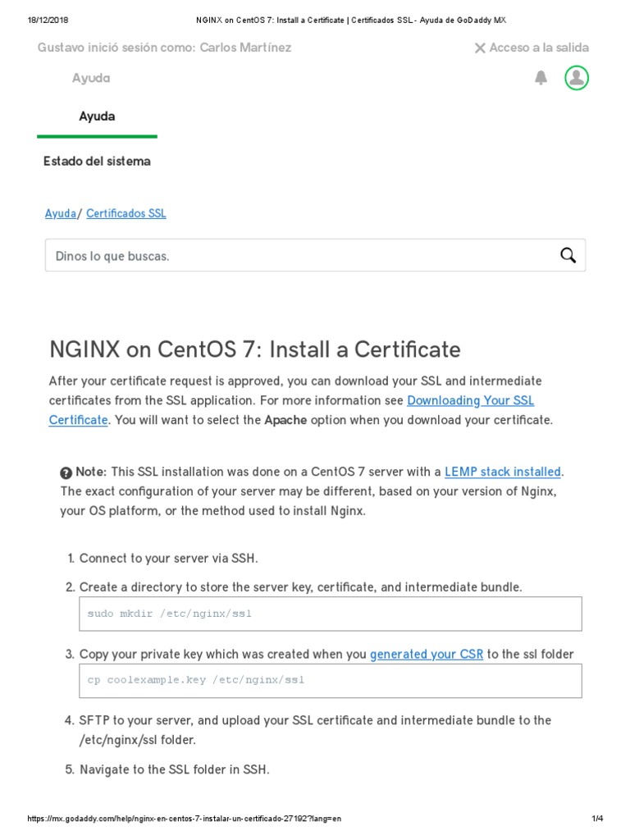This screenshot has height=840, width=630.
Task: Click the mx.godaddy.com URL in the footer
Action: coord(184,819)
